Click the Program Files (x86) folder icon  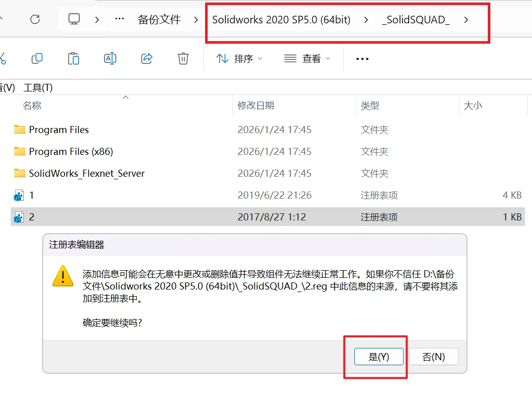[20, 151]
